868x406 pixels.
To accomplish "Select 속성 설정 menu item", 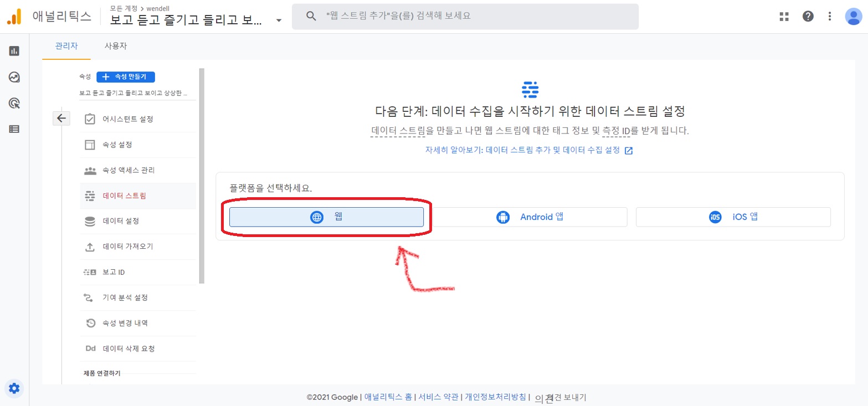I will [138, 145].
